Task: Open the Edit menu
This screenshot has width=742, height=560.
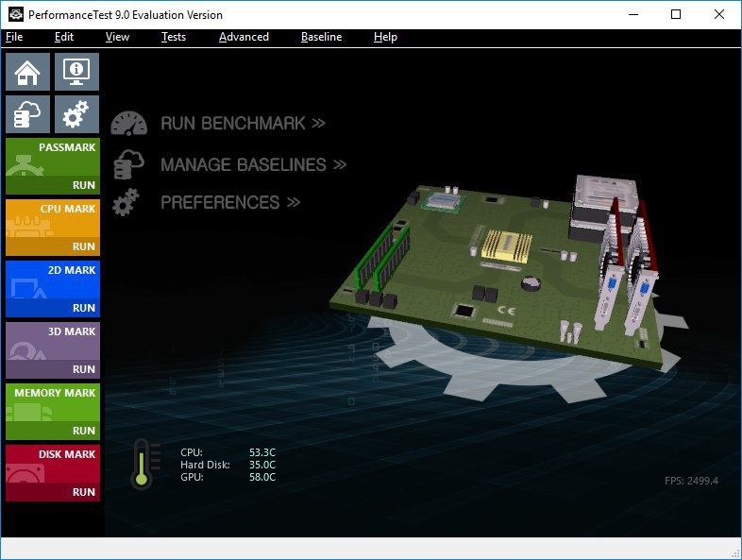Action: [x=64, y=37]
